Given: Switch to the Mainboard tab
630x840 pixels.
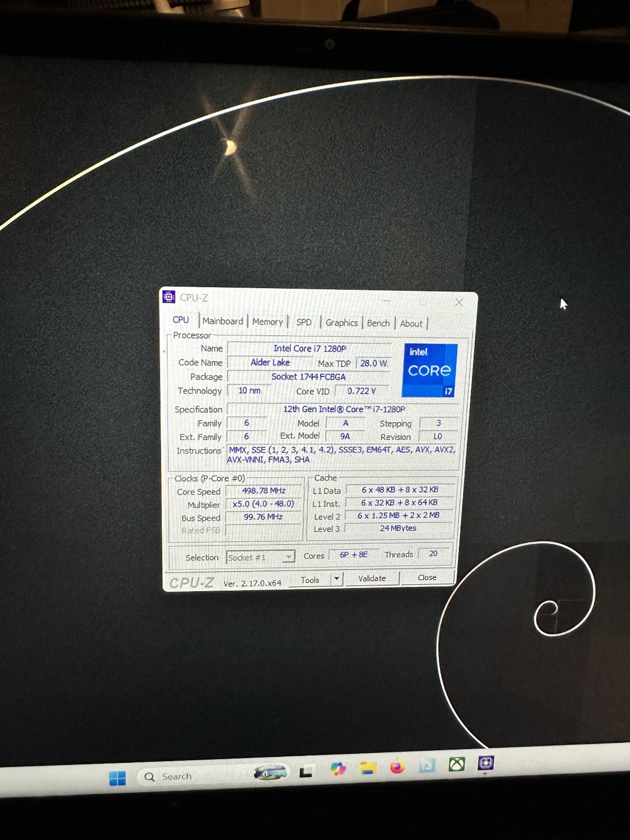Looking at the screenshot, I should click(223, 321).
